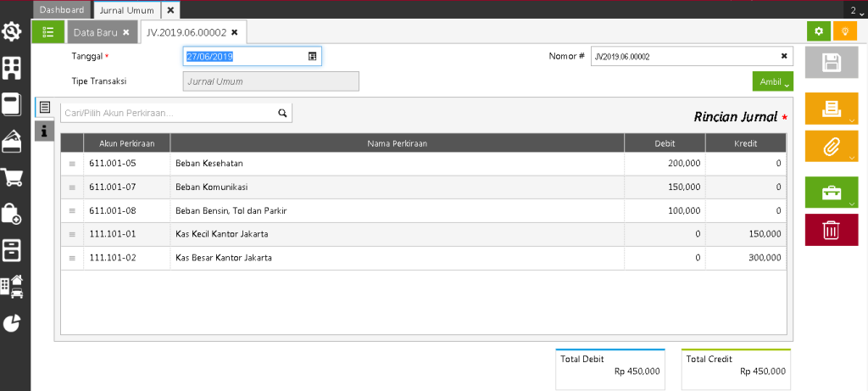
Task: Click the search magnifier in the account field
Action: pyautogui.click(x=282, y=113)
